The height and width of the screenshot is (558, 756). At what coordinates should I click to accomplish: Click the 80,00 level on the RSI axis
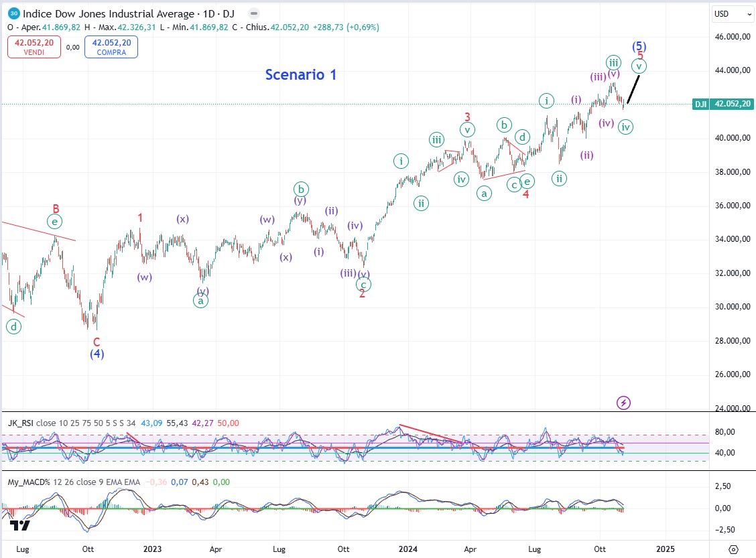click(724, 432)
